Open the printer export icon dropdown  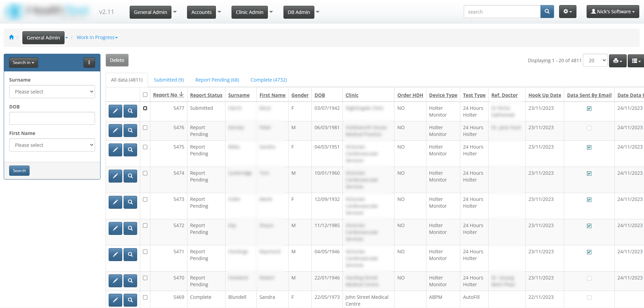coord(618,60)
